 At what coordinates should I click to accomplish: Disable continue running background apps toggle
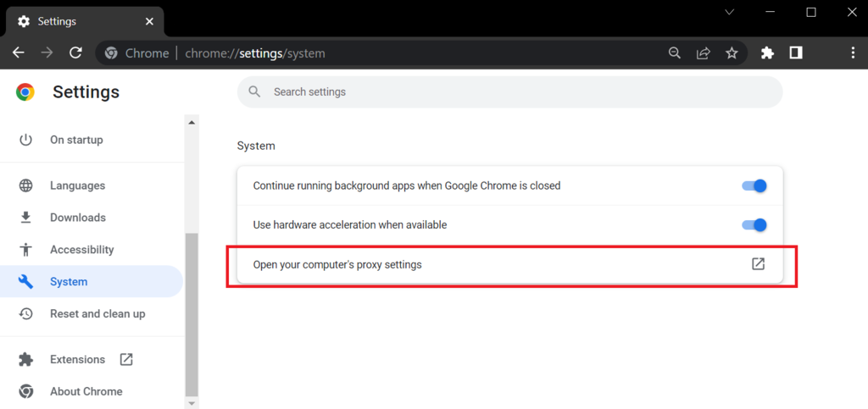(x=754, y=185)
